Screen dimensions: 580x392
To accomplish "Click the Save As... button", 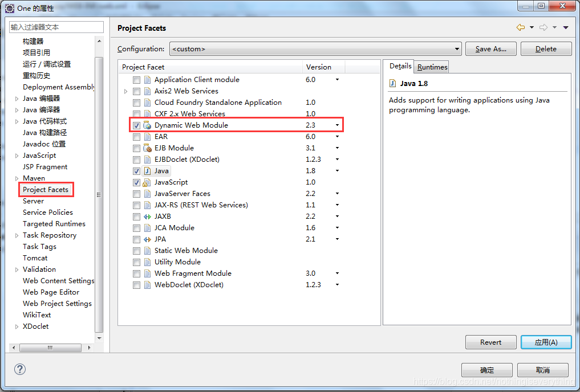I will (x=490, y=49).
